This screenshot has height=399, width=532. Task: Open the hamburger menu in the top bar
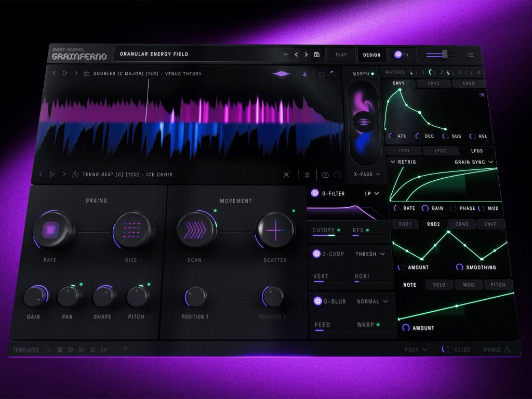[x=471, y=55]
